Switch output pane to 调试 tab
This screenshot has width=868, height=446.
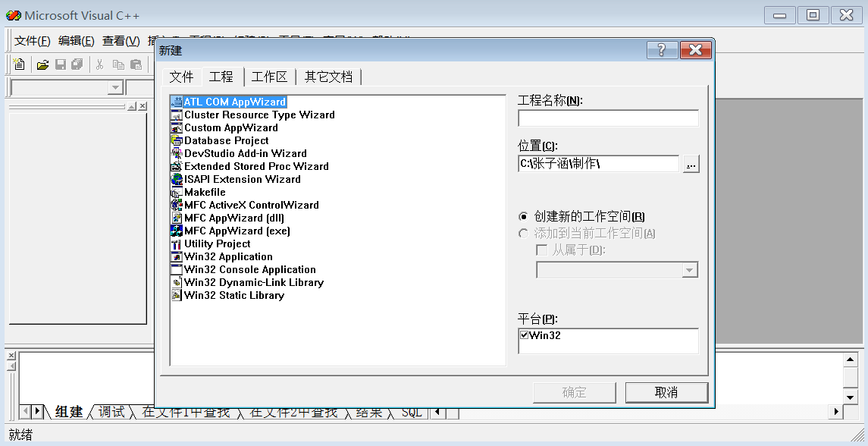(111, 412)
